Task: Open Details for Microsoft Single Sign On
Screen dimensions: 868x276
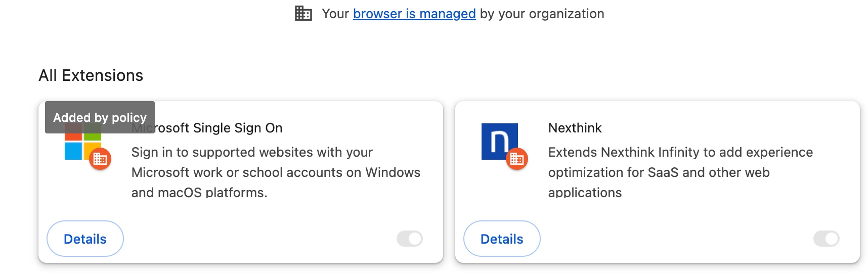Action: click(x=85, y=239)
